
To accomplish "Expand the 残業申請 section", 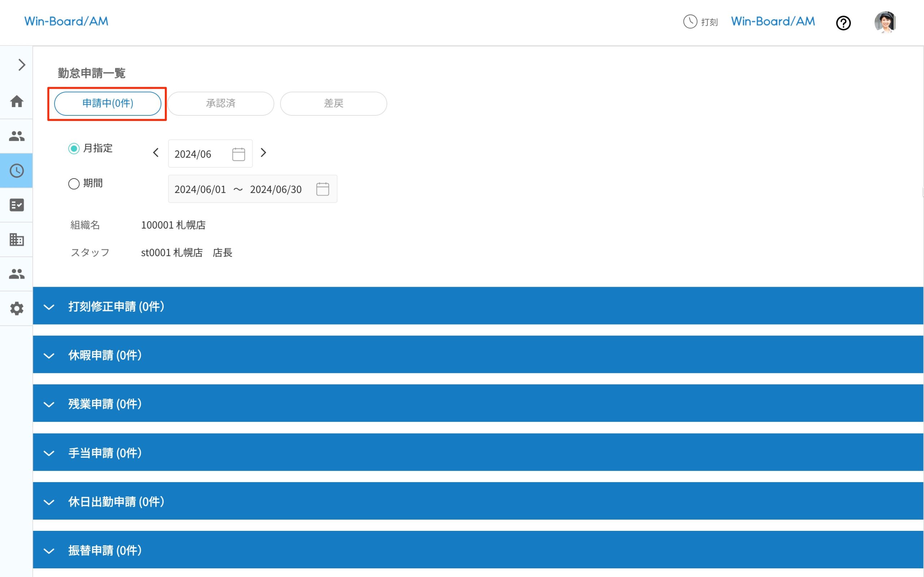I will (x=49, y=404).
